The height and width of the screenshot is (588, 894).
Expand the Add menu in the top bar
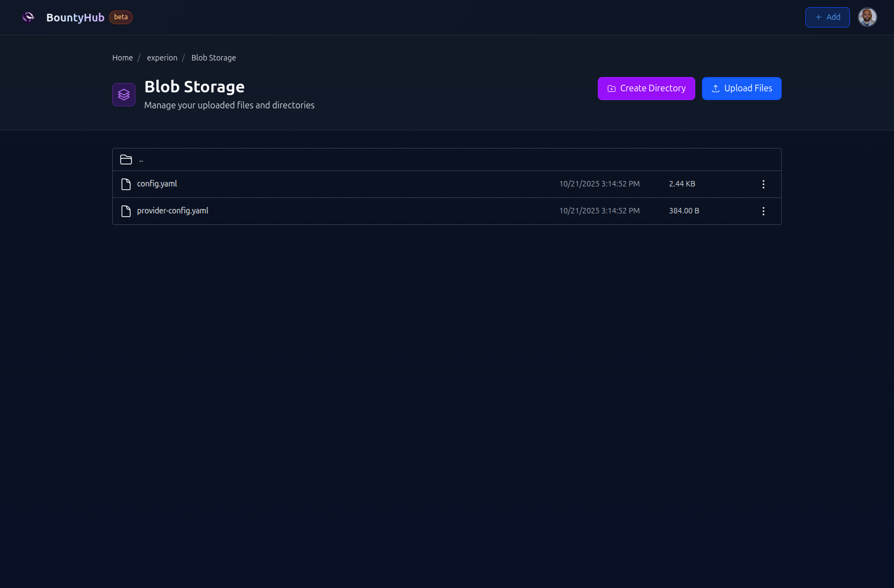point(827,17)
